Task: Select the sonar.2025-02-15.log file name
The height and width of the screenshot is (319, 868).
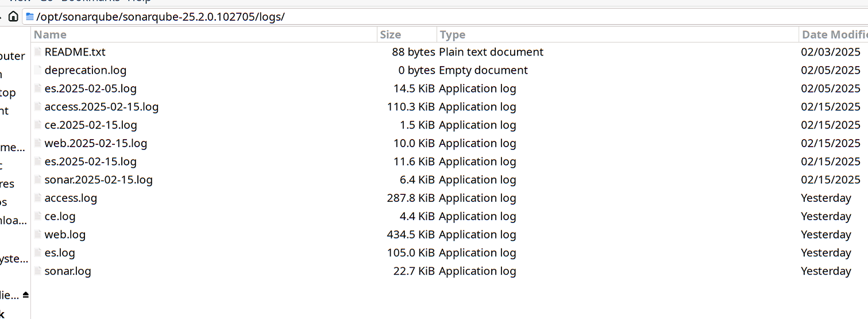Action: coord(98,180)
